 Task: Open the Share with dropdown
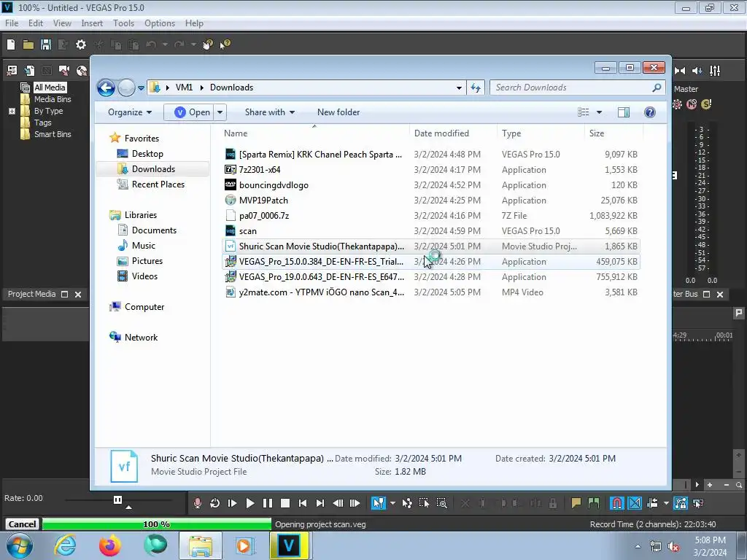[x=270, y=112]
